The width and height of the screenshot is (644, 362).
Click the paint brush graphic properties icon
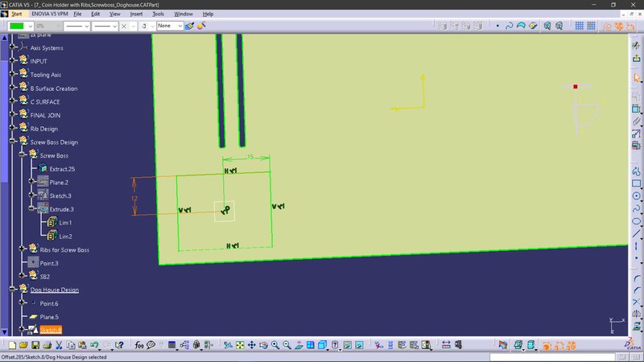click(189, 26)
